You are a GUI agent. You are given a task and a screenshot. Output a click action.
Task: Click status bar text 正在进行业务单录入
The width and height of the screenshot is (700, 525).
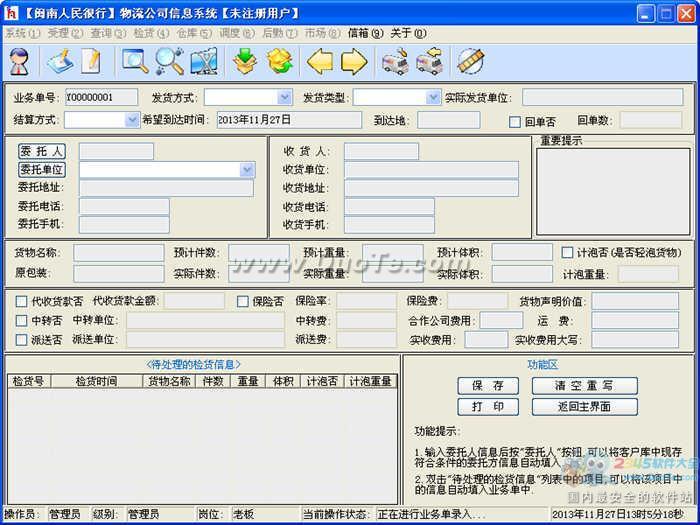pyautogui.click(x=430, y=514)
